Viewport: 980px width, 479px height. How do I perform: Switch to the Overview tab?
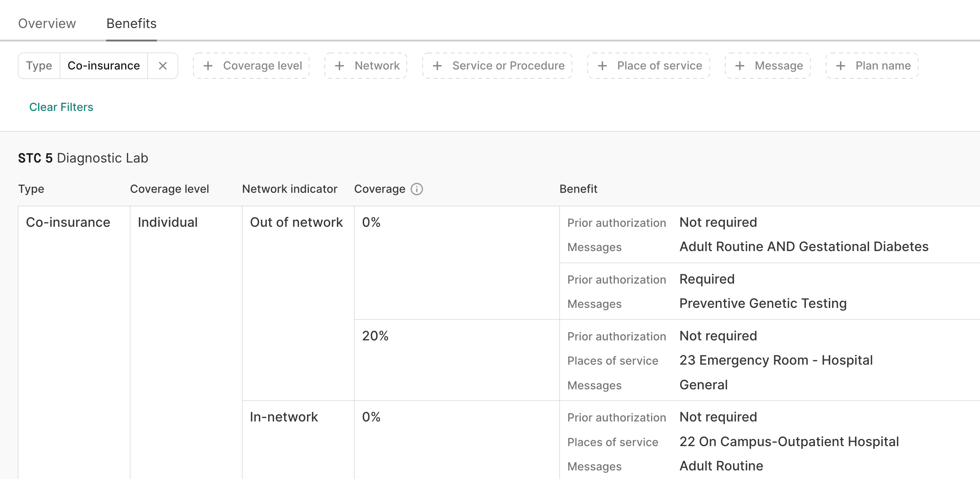(x=47, y=23)
